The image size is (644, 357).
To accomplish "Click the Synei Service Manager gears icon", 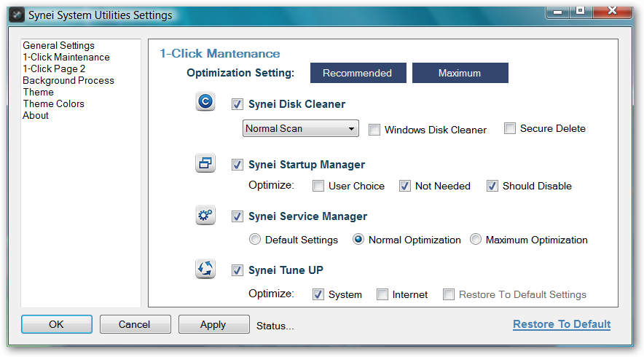I will coord(205,215).
